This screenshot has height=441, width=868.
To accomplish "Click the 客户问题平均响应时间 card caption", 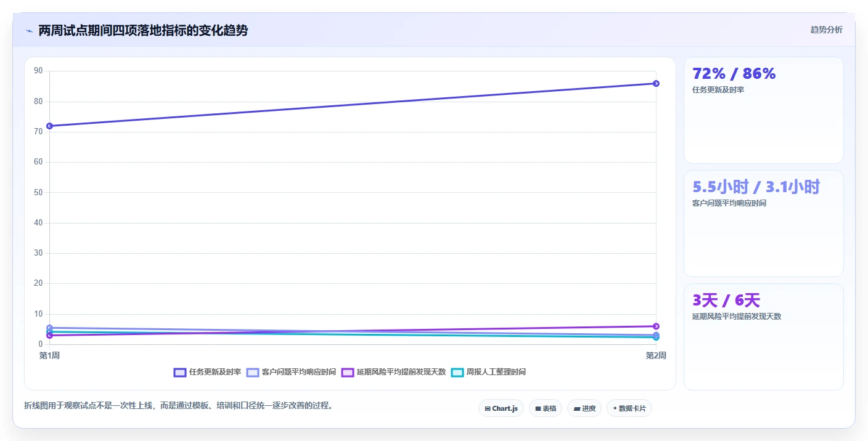I will click(x=729, y=203).
